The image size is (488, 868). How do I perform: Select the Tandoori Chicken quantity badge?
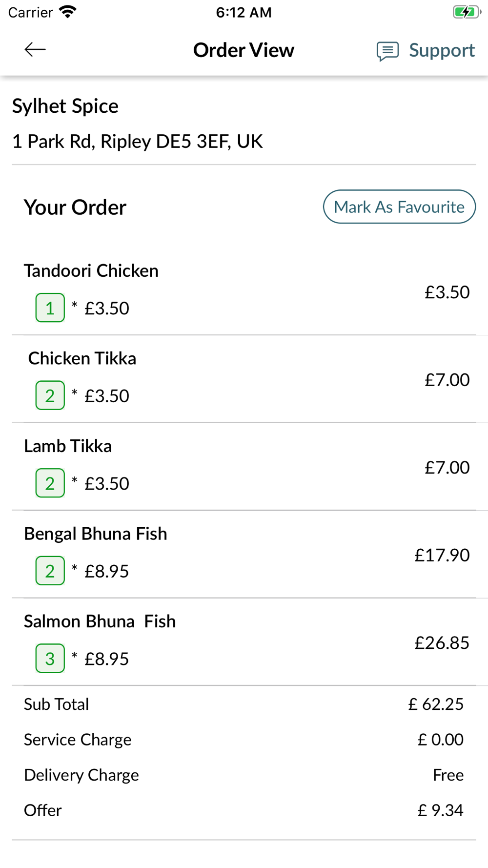coord(50,308)
